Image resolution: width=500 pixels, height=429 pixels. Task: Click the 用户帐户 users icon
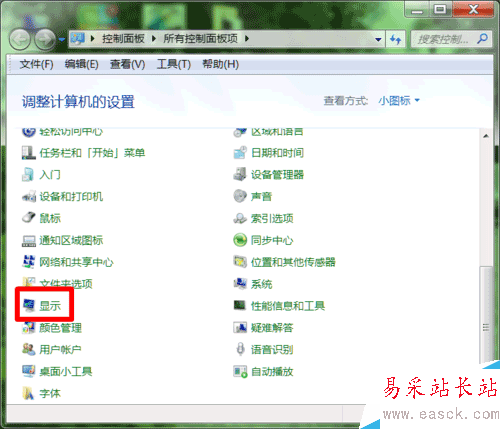[x=29, y=349]
